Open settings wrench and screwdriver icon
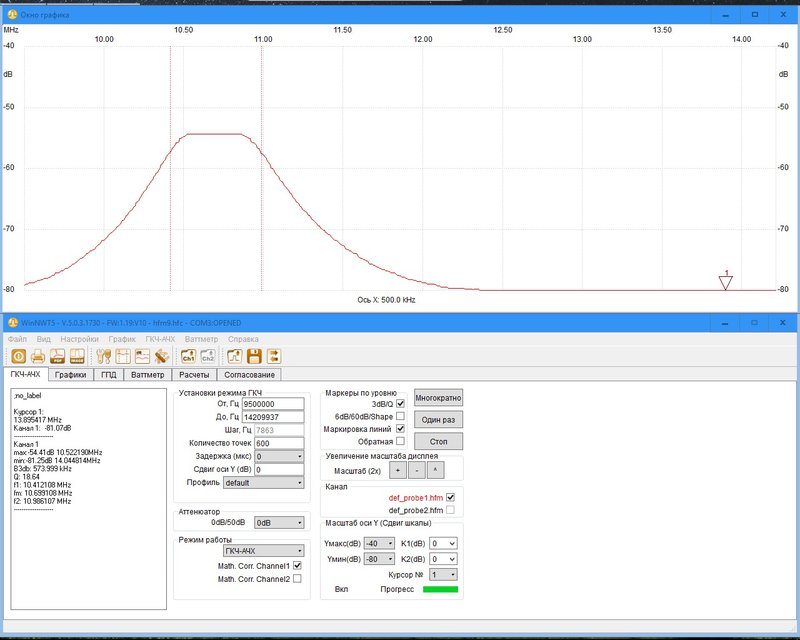Viewport: 800px width, 640px height. [104, 356]
